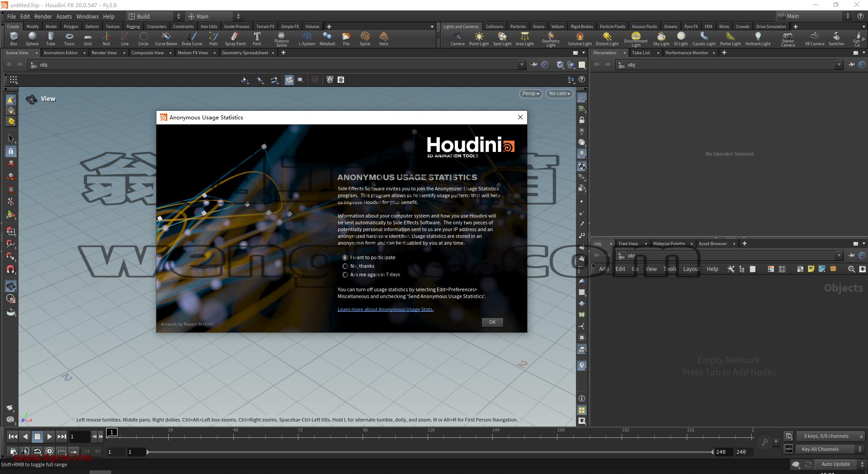Viewport: 868px width, 474px height.
Task: Create a Sky Light
Action: point(661,39)
